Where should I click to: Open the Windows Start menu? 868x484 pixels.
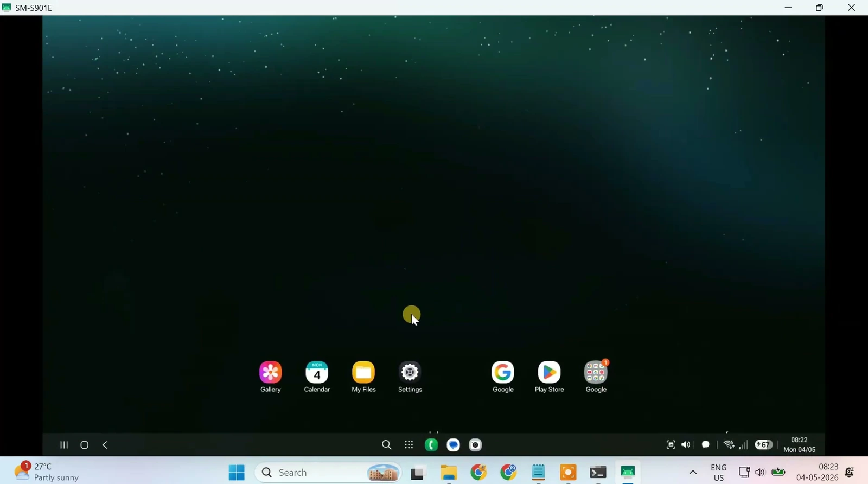[237, 473]
